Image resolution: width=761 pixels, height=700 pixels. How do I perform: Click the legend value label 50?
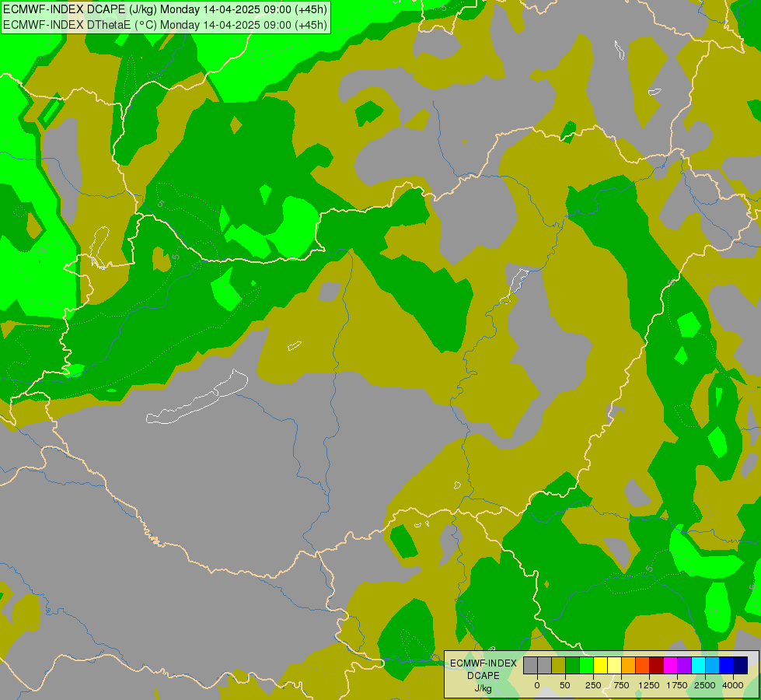click(565, 685)
